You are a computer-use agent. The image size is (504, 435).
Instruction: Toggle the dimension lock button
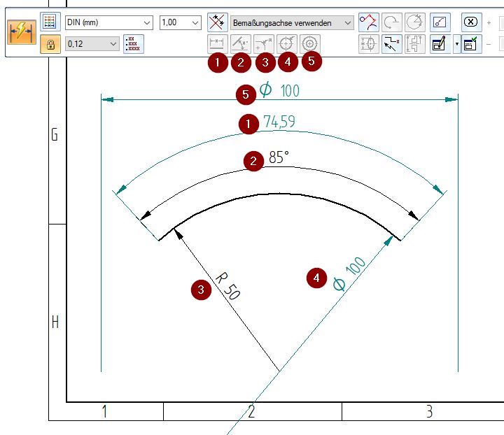[x=50, y=44]
